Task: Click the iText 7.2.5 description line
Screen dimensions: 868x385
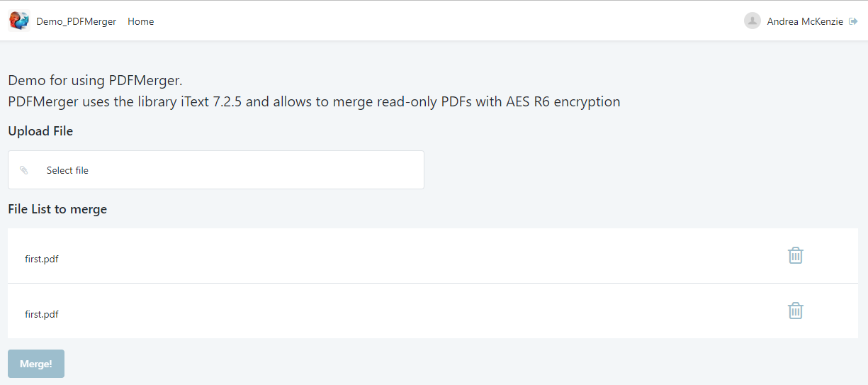Action: (314, 101)
